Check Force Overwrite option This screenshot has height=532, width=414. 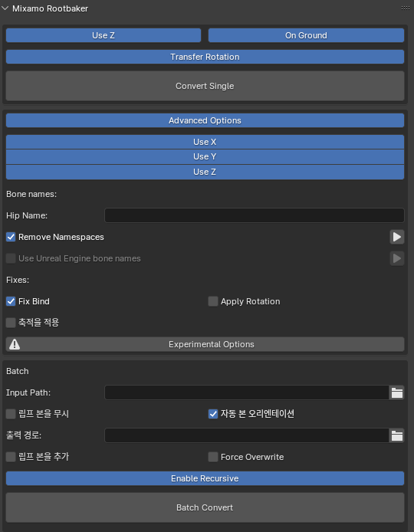(213, 457)
